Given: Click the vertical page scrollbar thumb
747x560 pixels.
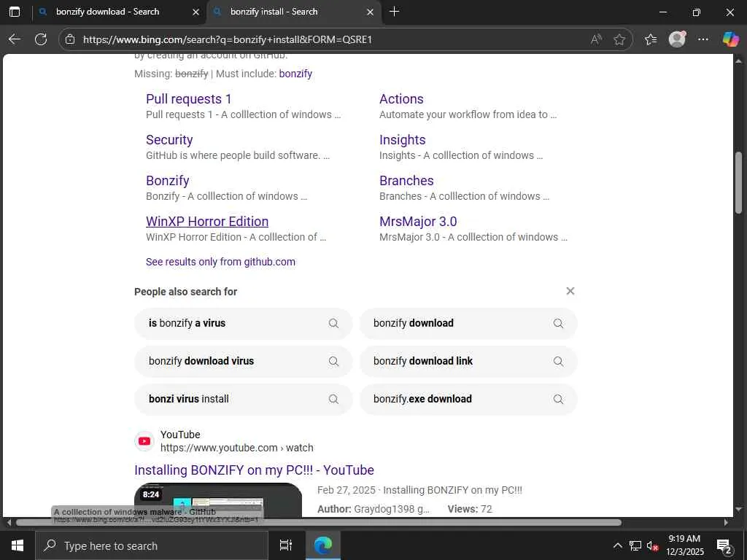Looking at the screenshot, I should click(x=738, y=182).
